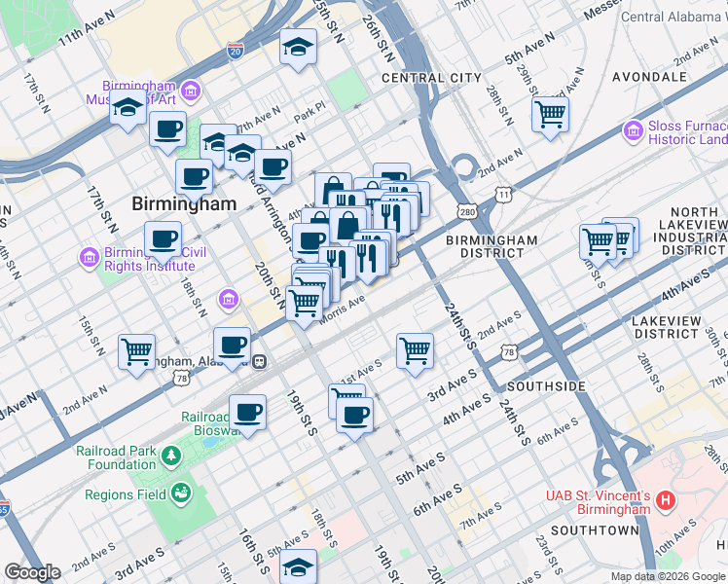
Task: Select Regions Field stadium pin
Action: point(181,493)
